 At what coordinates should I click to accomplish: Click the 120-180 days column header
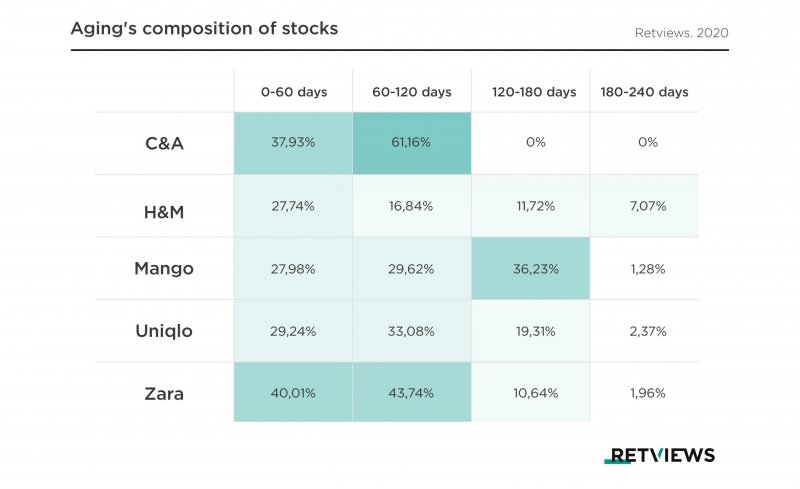click(534, 92)
